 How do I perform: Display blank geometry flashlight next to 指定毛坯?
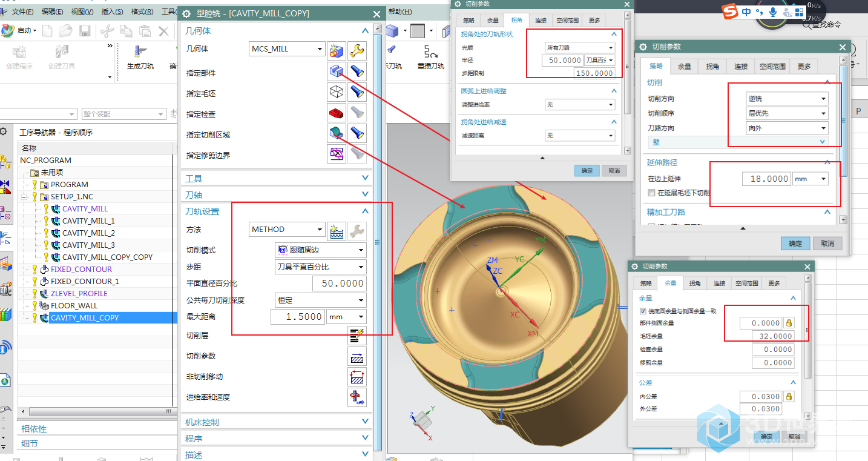[x=358, y=93]
